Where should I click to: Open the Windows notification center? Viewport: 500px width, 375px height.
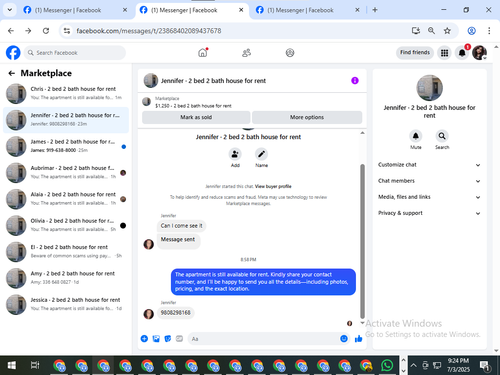(x=485, y=366)
